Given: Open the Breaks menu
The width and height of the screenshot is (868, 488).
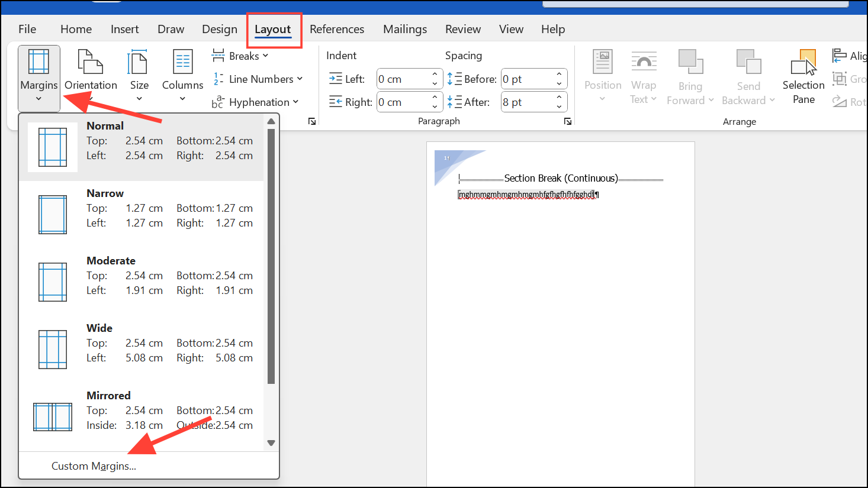Looking at the screenshot, I should coord(240,55).
